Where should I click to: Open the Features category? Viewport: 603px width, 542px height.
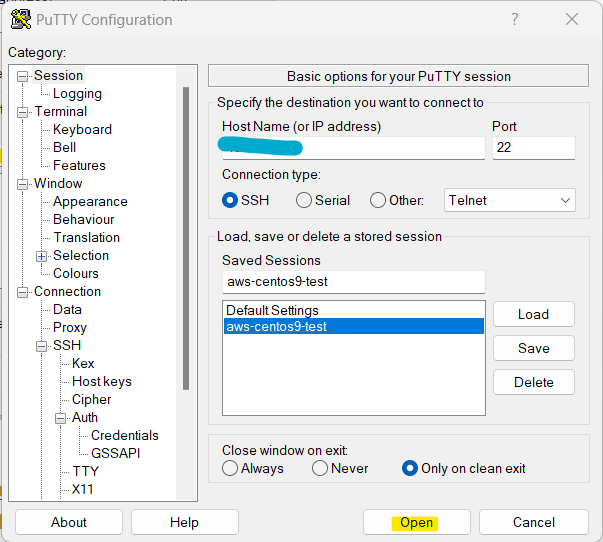pyautogui.click(x=79, y=165)
